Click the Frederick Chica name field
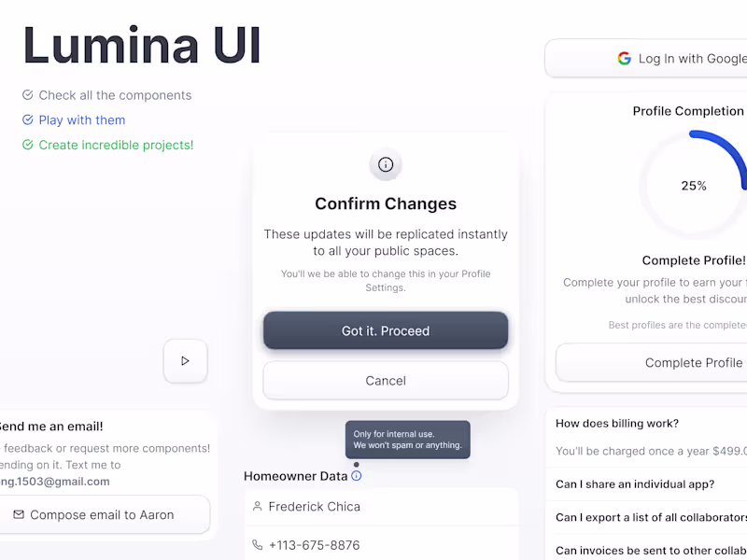The height and width of the screenshot is (560, 747). pyautogui.click(x=381, y=507)
